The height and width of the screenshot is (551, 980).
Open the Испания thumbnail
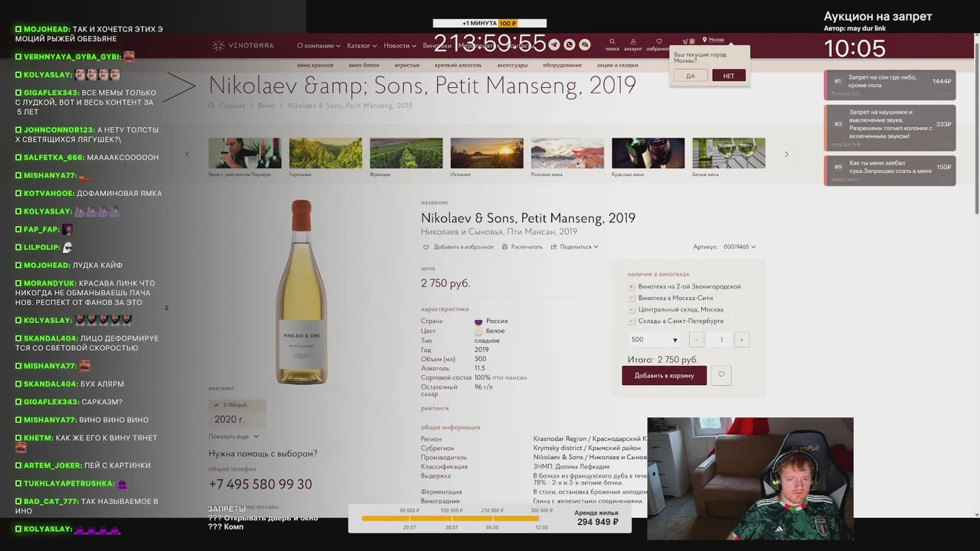[x=487, y=153]
